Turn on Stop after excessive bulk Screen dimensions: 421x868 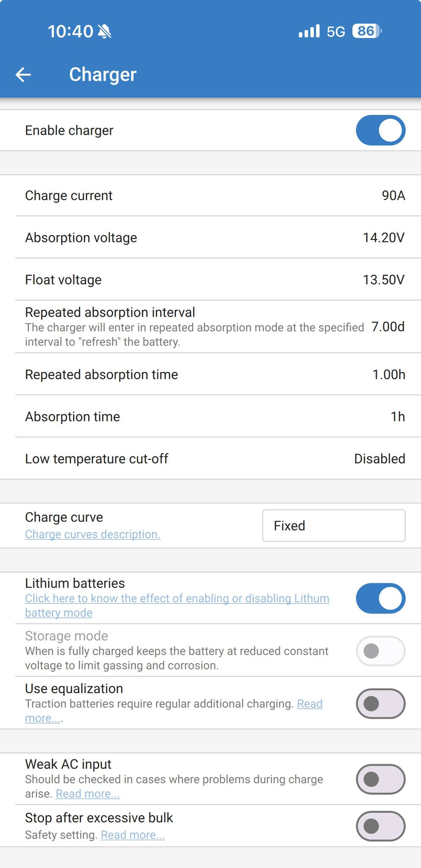[380, 826]
